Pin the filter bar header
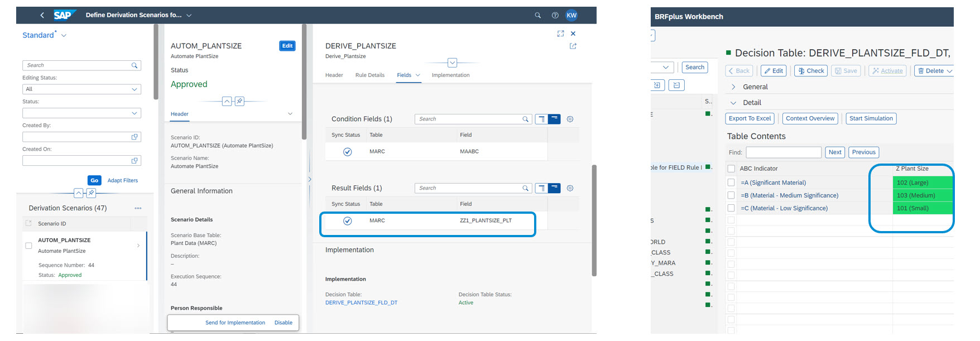 pyautogui.click(x=91, y=193)
